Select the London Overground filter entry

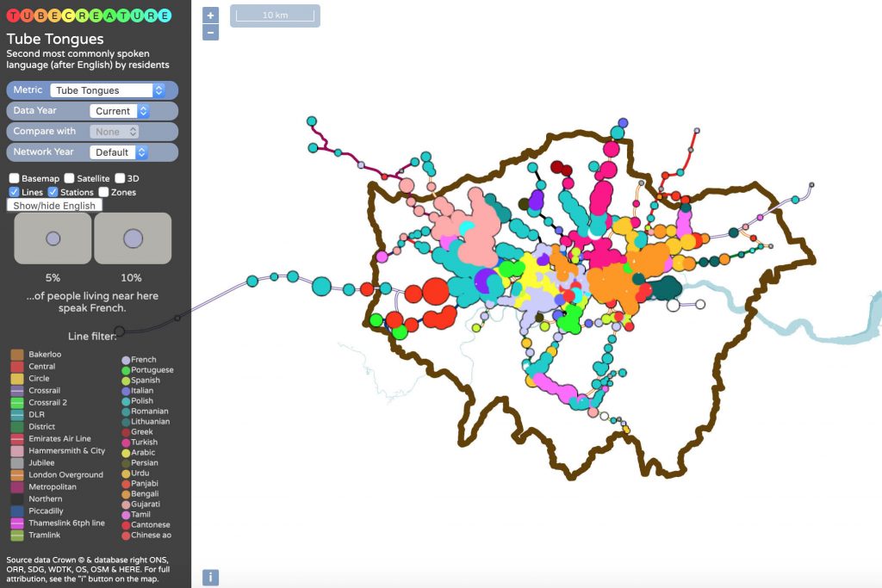point(65,475)
